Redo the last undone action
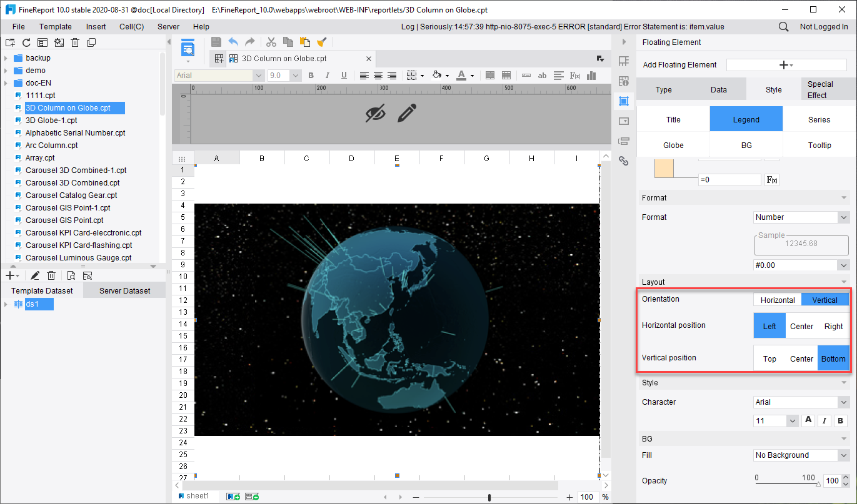Viewport: 857px width, 504px height. click(x=249, y=42)
